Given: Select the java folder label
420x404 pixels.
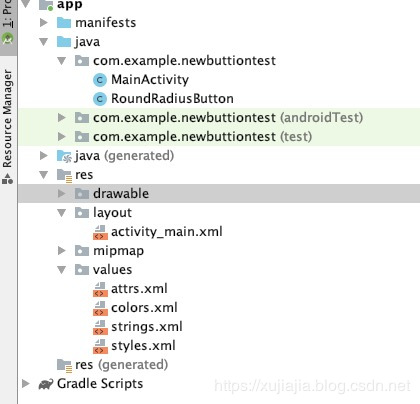Looking at the screenshot, I should (87, 42).
